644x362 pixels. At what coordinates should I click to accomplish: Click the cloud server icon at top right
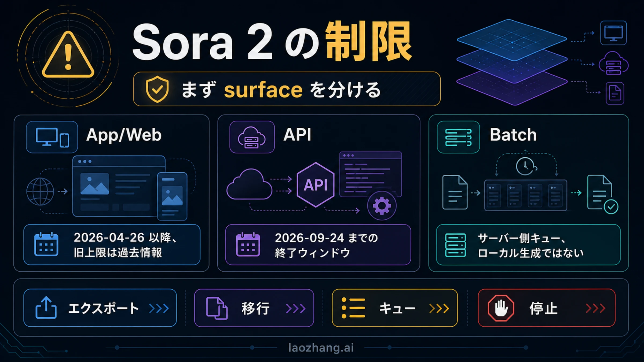click(x=614, y=64)
